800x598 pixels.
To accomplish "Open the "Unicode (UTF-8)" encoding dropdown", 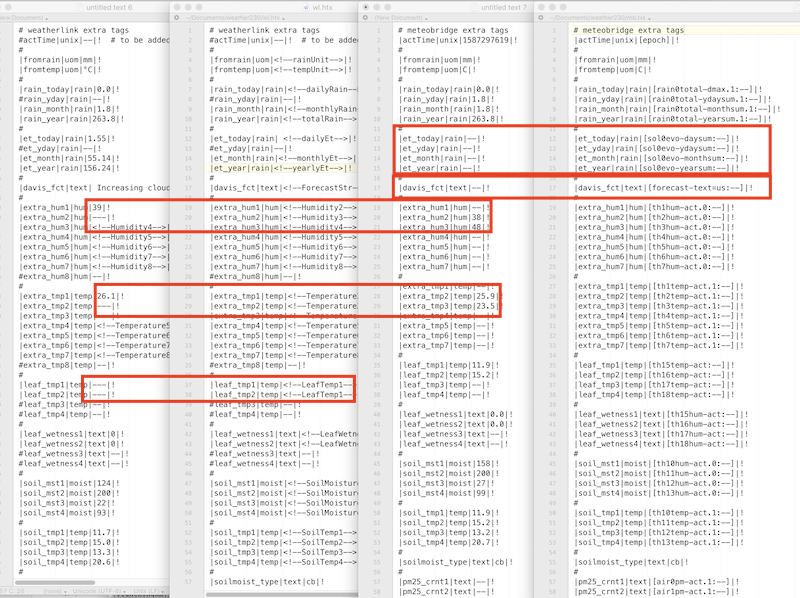I will [x=98, y=590].
